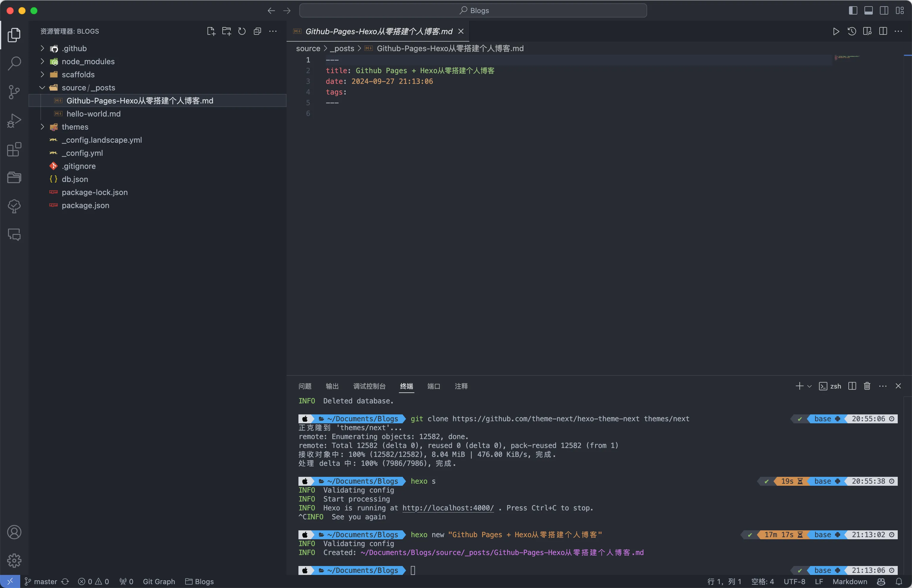Screen dimensions: 912x588
Task: Switch to the 端口 panel tab
Action: (434, 386)
